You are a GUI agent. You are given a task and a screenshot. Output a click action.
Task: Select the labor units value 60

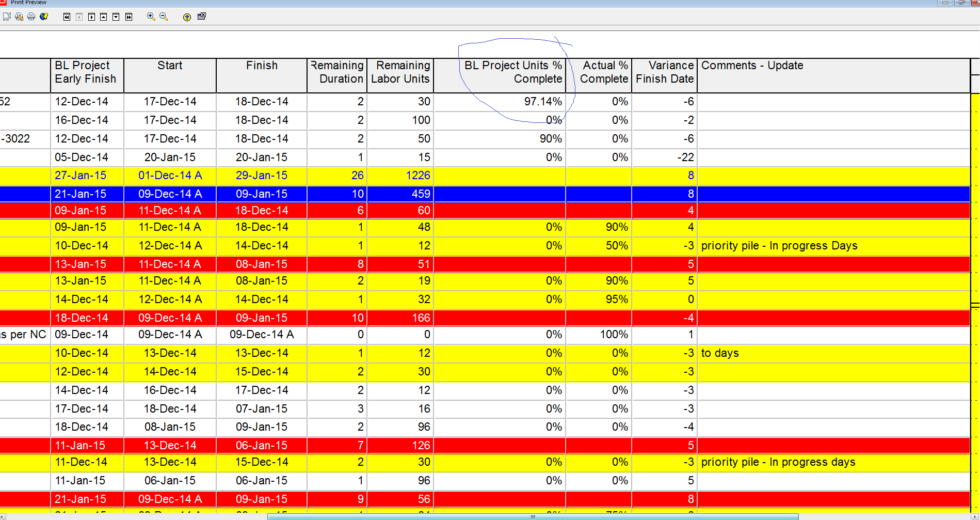[400, 211]
